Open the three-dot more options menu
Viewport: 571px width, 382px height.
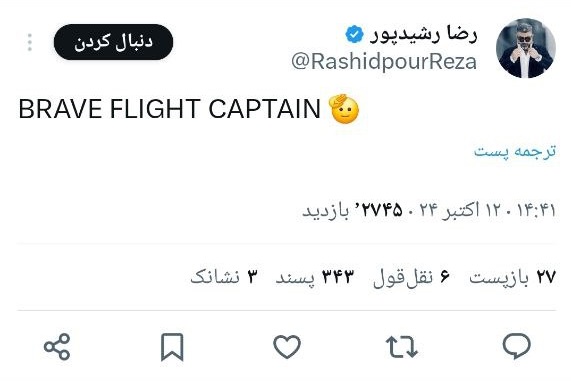coord(30,42)
